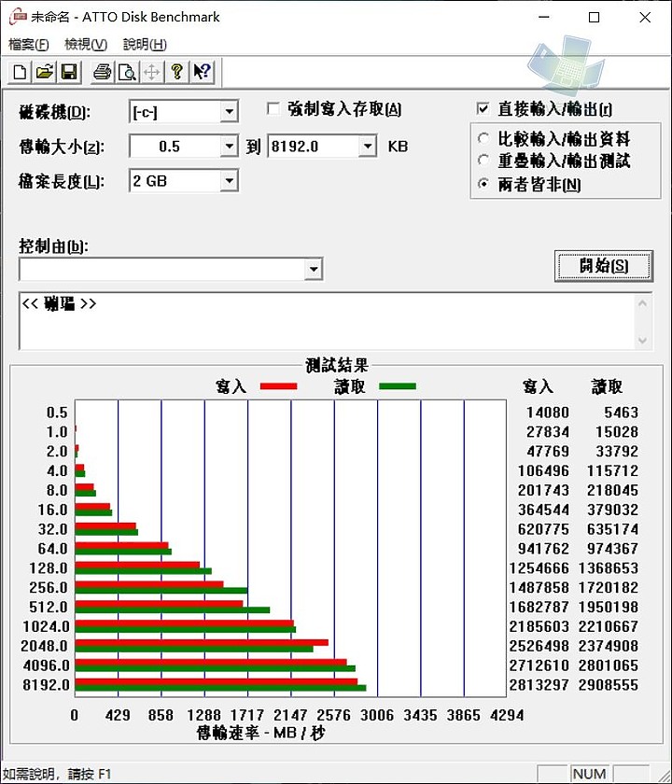Maximize the ATTO Disk Benchmark window
Viewport: 672px width, 784px height.
click(x=594, y=18)
